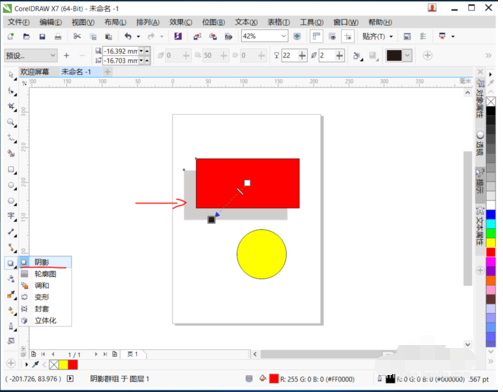This screenshot has height=392, width=503.
Task: Click the New document icon
Action: (x=11, y=36)
